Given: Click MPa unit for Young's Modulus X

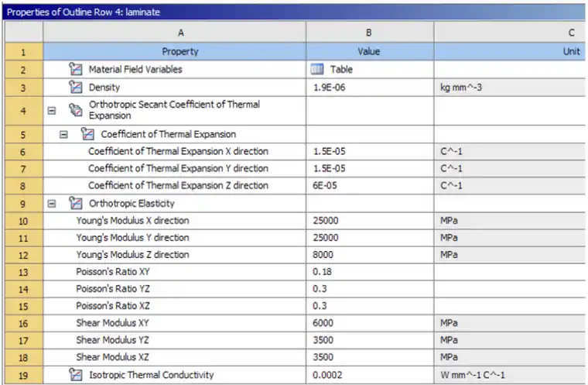Looking at the screenshot, I should point(510,221).
